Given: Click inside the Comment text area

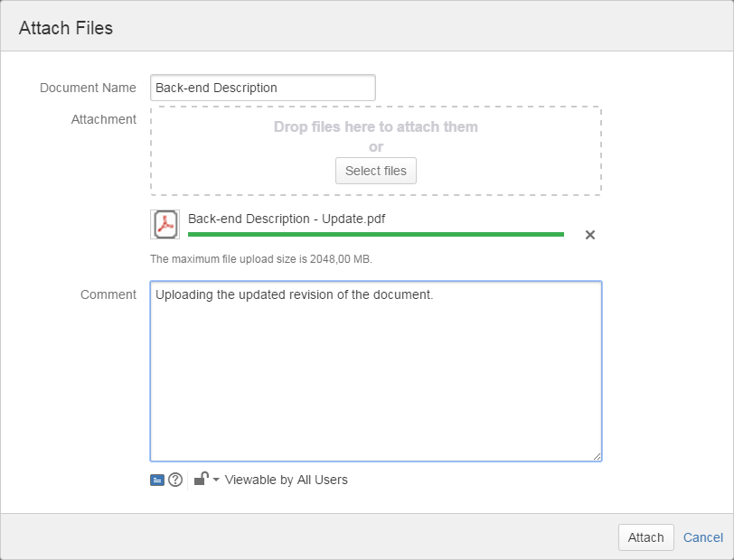Looking at the screenshot, I should [x=375, y=370].
